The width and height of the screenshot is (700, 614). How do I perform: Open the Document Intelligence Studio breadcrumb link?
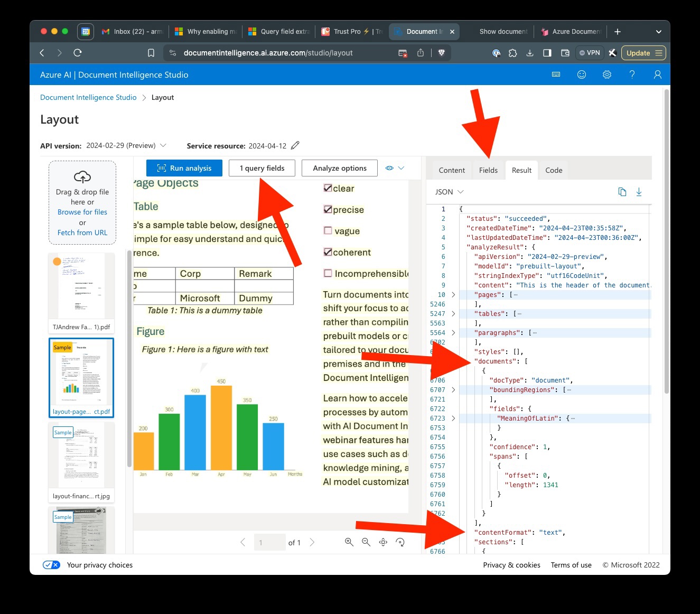click(88, 97)
